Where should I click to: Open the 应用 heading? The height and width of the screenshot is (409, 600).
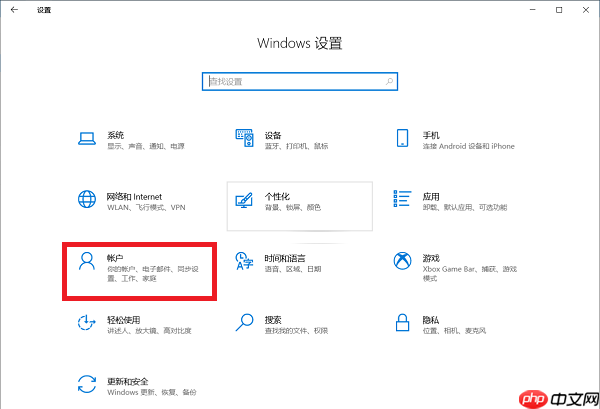[431, 197]
